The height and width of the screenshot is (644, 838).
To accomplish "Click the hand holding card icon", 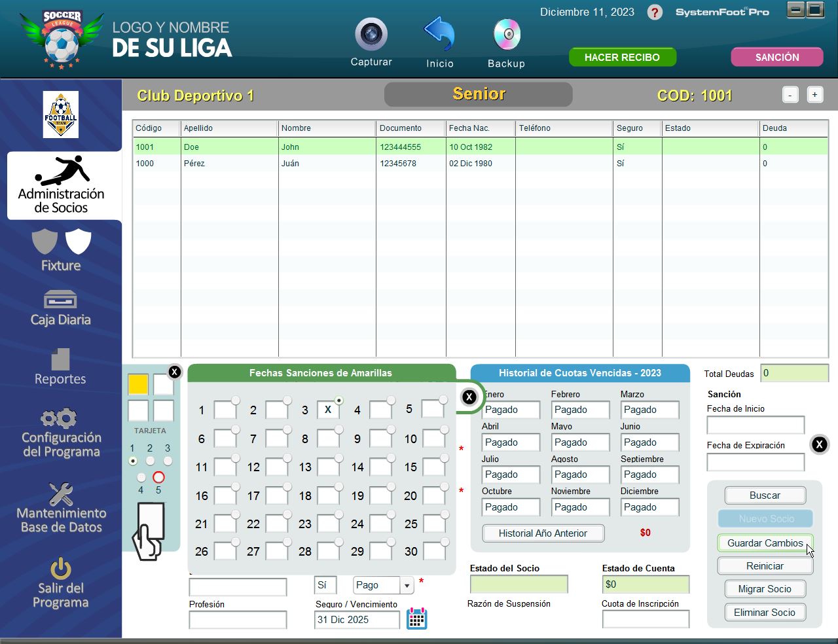I will pyautogui.click(x=149, y=531).
